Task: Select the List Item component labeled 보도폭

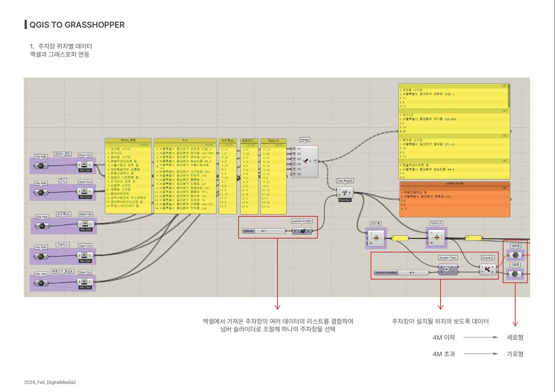Action: coord(376,238)
